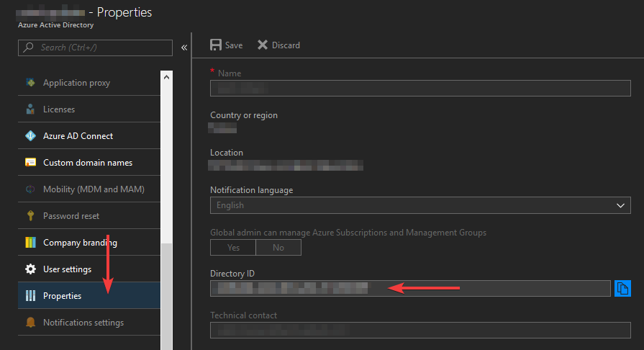Click the User settings gear icon
The image size is (644, 350).
pos(30,269)
